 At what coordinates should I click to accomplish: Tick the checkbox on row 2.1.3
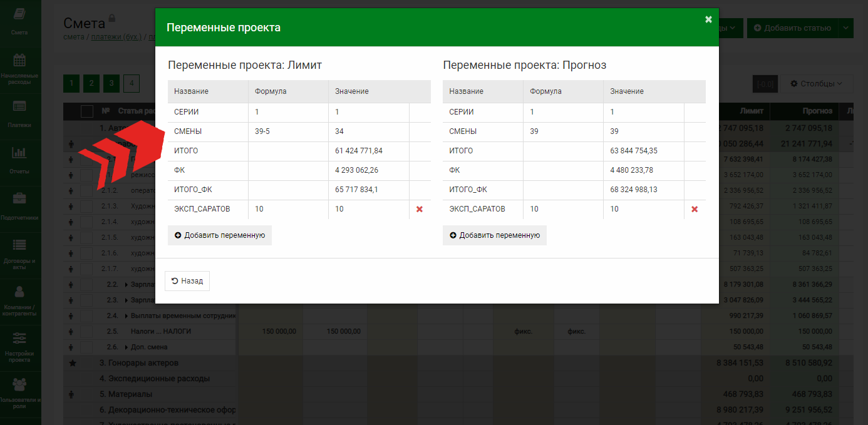(x=87, y=206)
